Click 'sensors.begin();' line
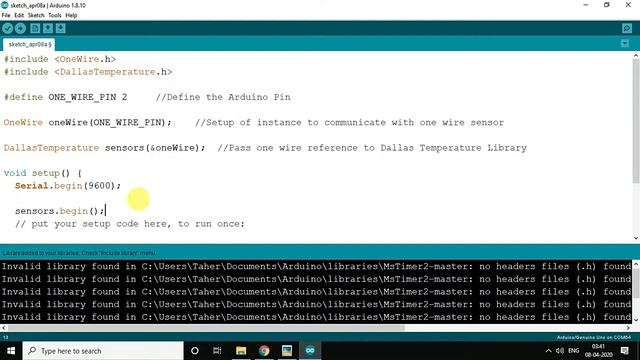 point(60,211)
